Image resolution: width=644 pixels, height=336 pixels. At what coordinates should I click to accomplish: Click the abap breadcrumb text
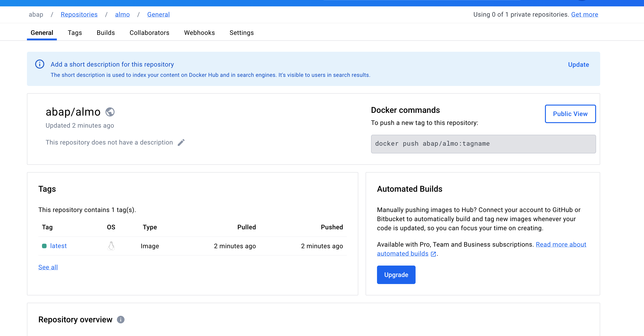(x=36, y=15)
